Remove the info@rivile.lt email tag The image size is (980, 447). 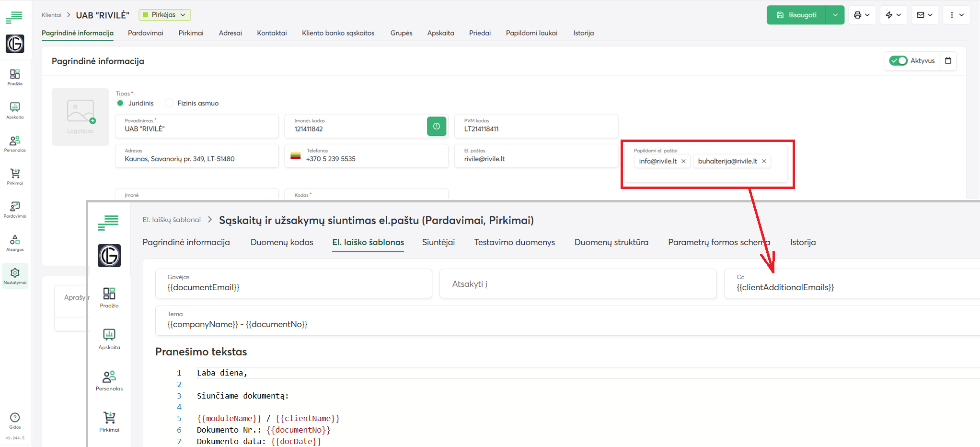[x=683, y=161]
